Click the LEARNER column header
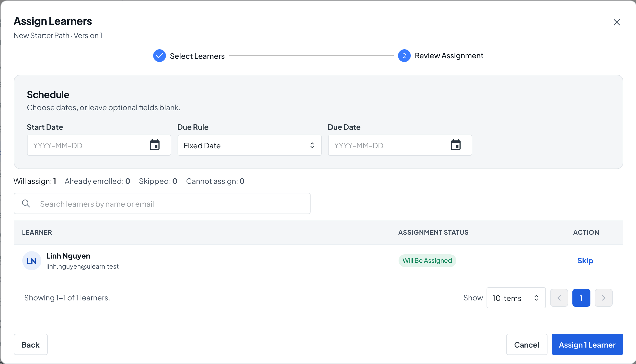636x364 pixels. [x=37, y=232]
